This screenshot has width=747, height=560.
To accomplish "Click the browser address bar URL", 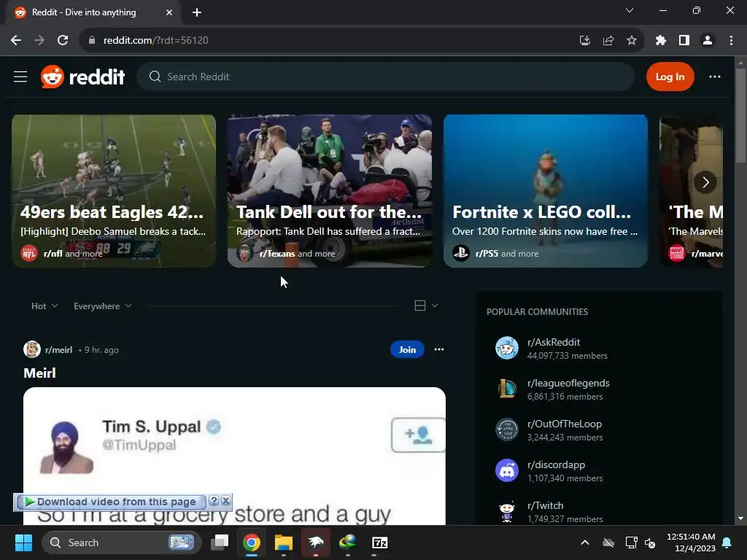I will [156, 41].
